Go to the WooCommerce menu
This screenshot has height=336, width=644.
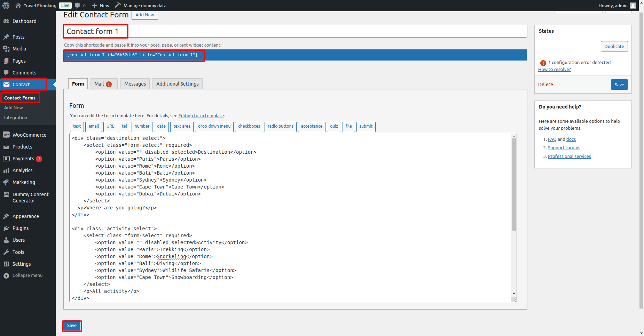pyautogui.click(x=29, y=135)
